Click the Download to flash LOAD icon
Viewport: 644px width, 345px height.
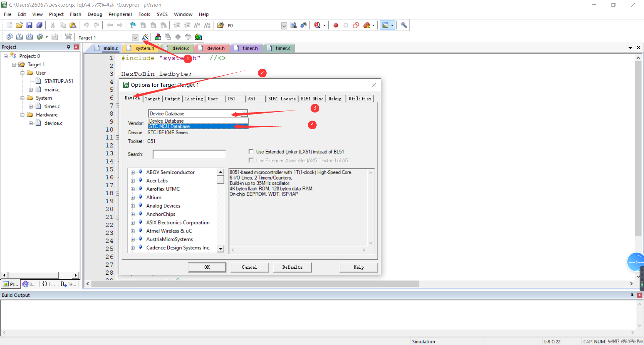[x=68, y=37]
